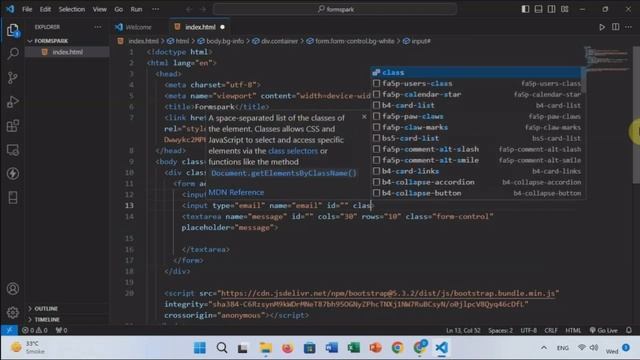Open the html breadcrumb dropdown
Image resolution: width=640 pixels, height=360 pixels.
click(x=178, y=41)
